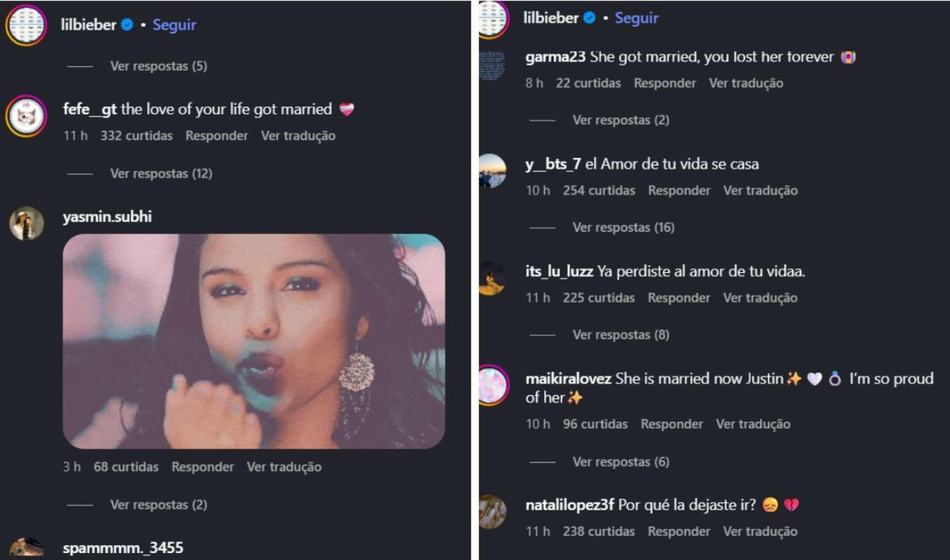Open the yasmin.subhi username link

coord(107,217)
